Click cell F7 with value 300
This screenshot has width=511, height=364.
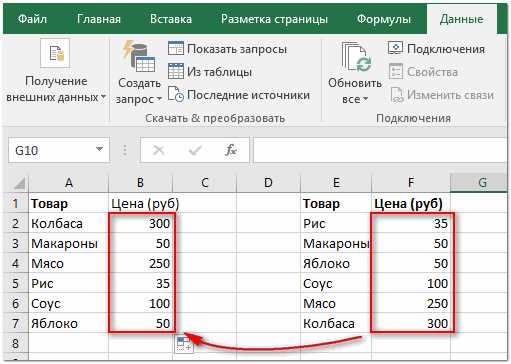411,323
